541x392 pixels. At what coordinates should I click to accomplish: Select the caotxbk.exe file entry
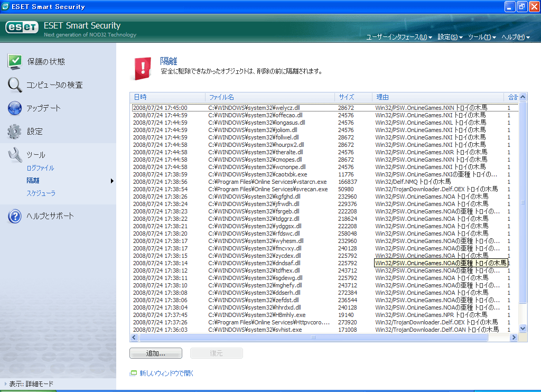[x=258, y=175]
